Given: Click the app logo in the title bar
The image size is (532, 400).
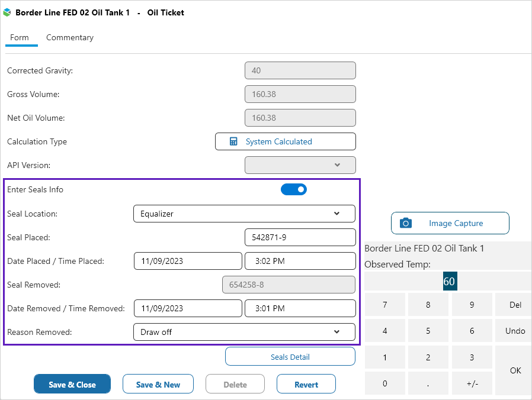Looking at the screenshot, I should 7,12.
